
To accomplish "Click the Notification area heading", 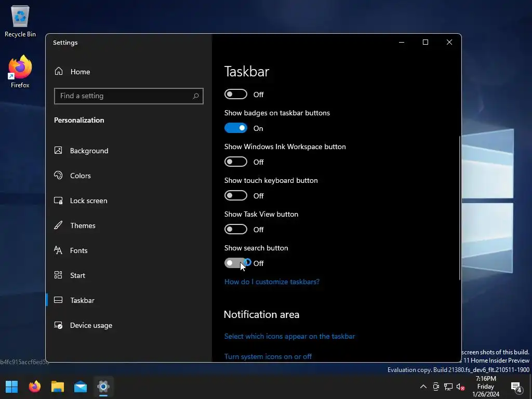I will pos(261,314).
